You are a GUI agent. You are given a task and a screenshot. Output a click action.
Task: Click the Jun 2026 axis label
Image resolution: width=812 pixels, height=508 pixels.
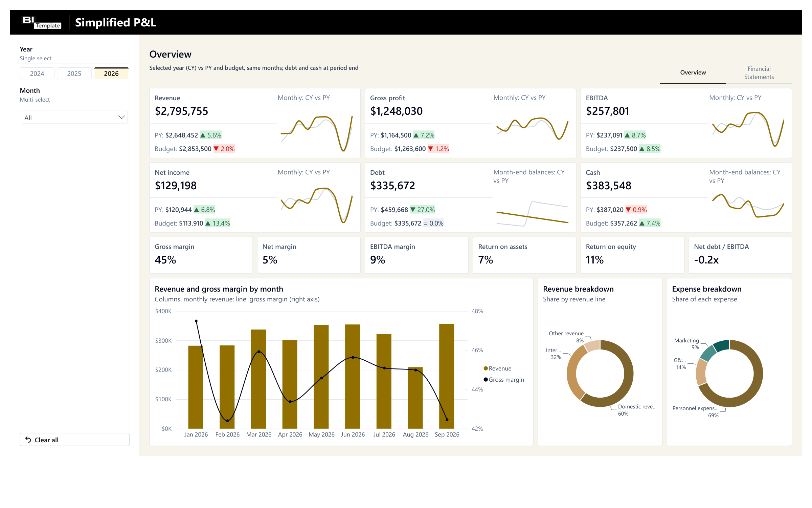[353, 435]
